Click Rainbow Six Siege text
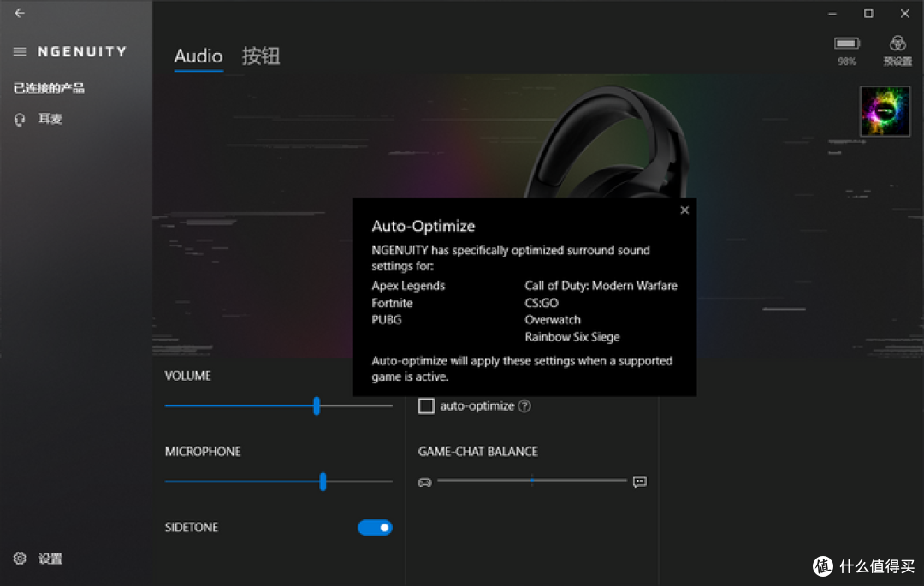Viewport: 924px width, 586px height. (572, 337)
